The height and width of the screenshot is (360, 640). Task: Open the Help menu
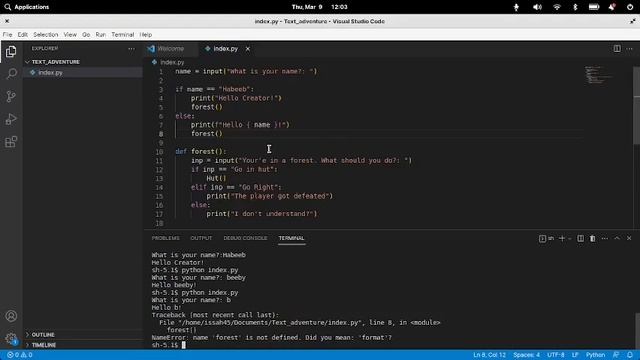(x=146, y=35)
